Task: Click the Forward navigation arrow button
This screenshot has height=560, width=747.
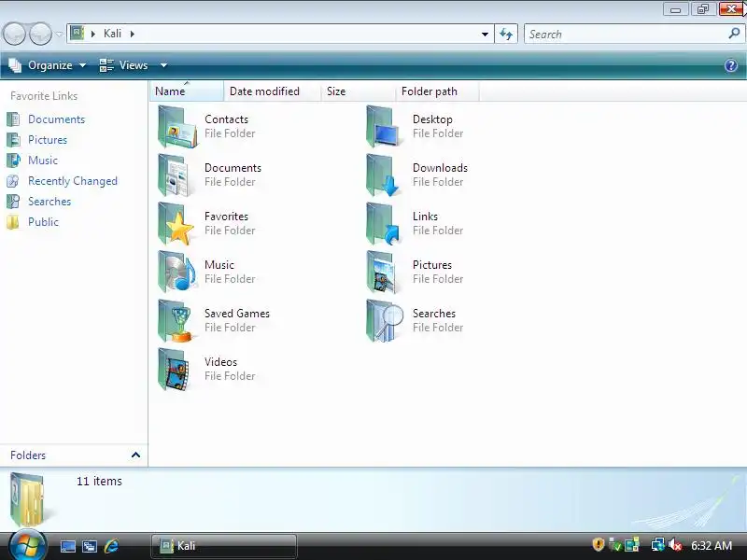Action: [41, 34]
